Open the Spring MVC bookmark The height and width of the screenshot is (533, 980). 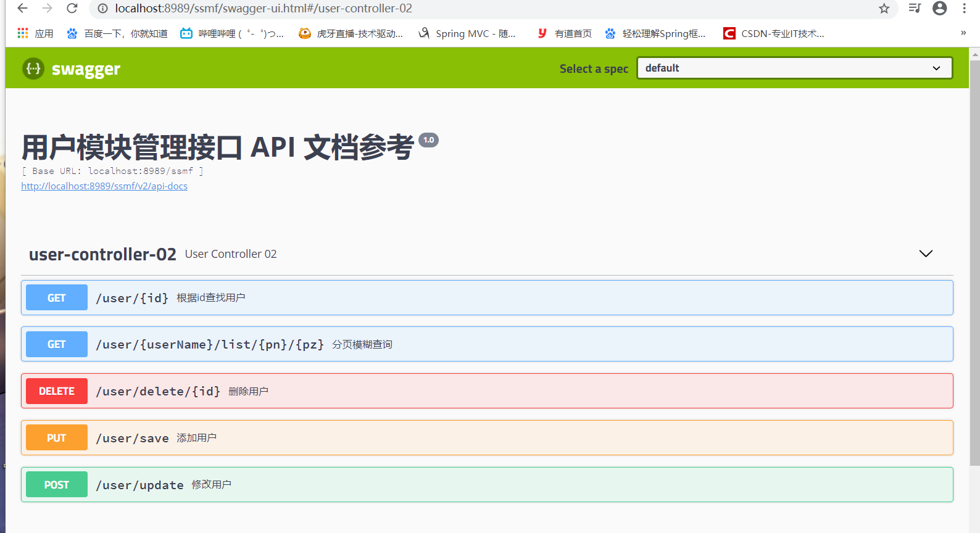coord(467,33)
